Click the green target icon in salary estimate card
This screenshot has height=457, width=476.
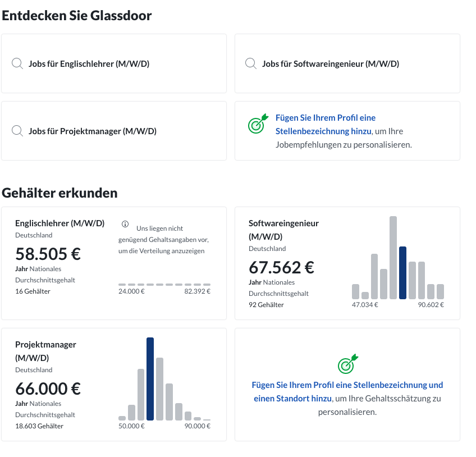click(x=348, y=364)
